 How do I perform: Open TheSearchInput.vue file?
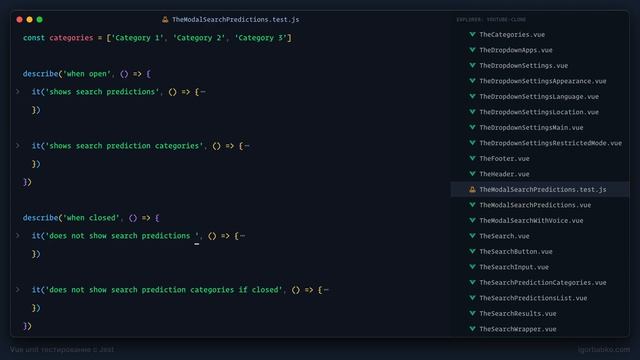514,267
